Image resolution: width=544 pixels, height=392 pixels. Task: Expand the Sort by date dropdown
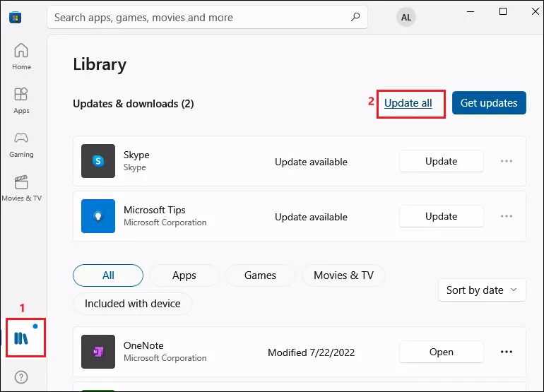[x=482, y=290]
